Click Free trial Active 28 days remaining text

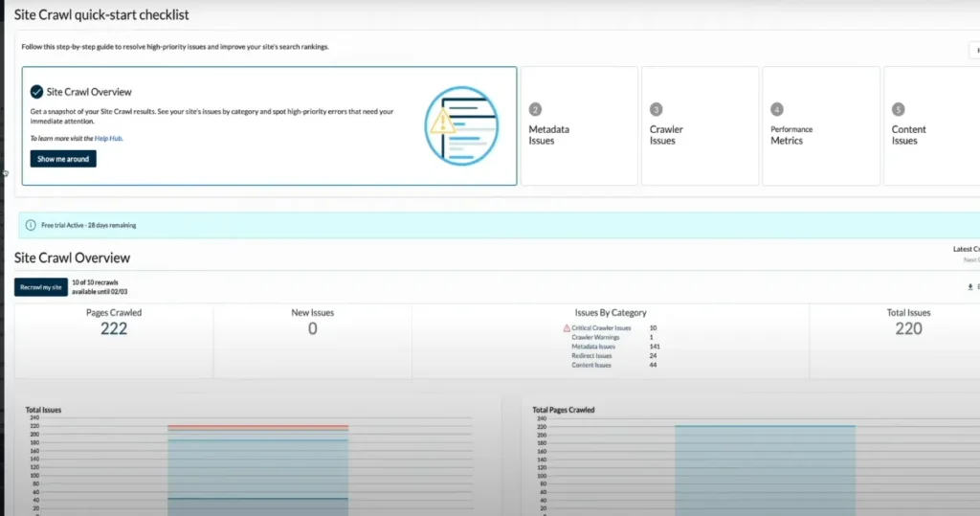(88, 225)
